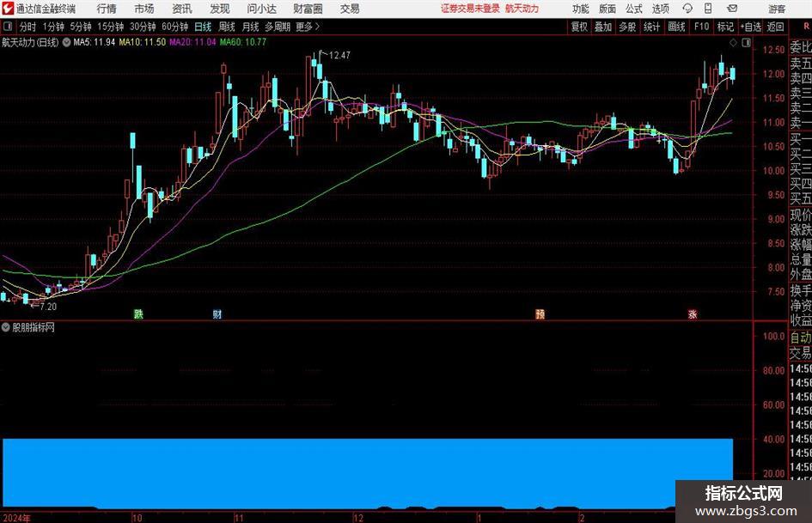
Task: Click the 跌 info marker on chart
Action: pyautogui.click(x=138, y=313)
